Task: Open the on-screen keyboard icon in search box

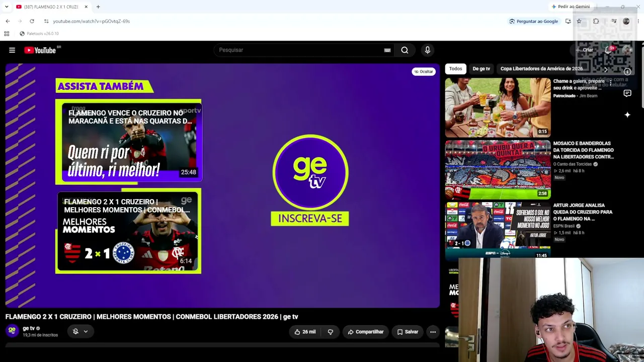Action: 387,50
